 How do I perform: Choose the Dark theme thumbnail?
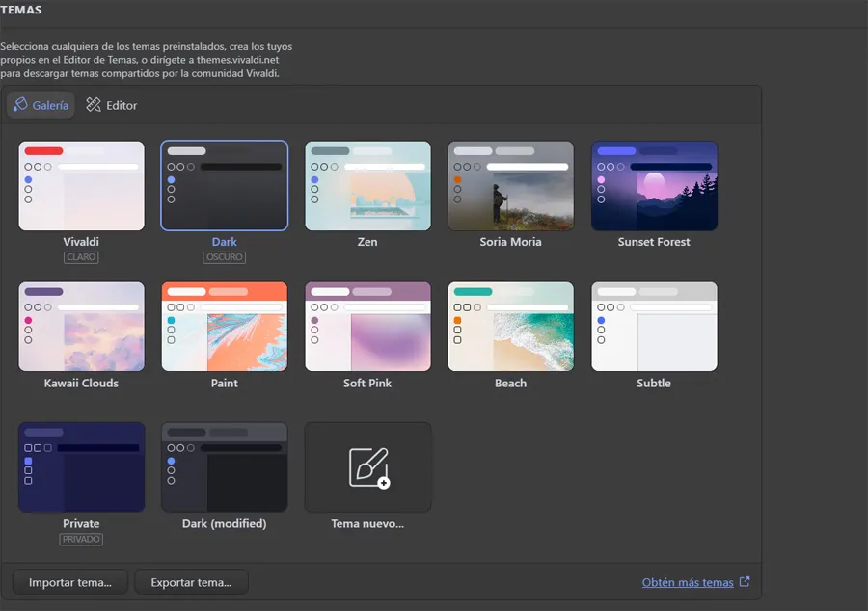[x=224, y=186]
